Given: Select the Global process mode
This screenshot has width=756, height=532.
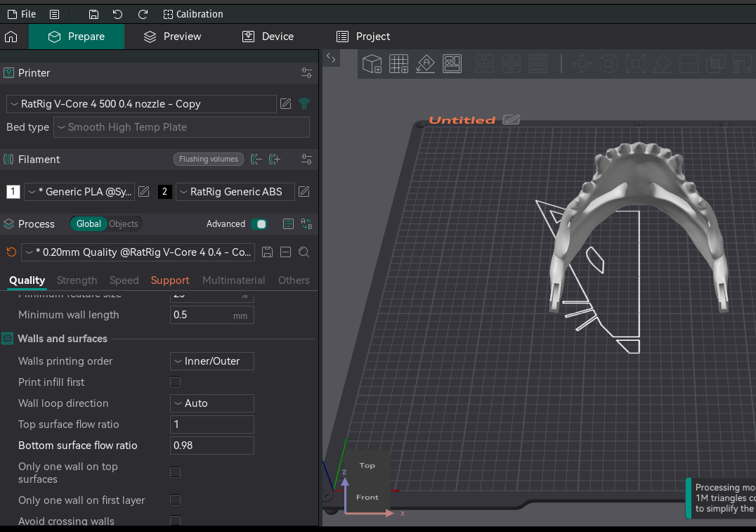Looking at the screenshot, I should pyautogui.click(x=89, y=223).
